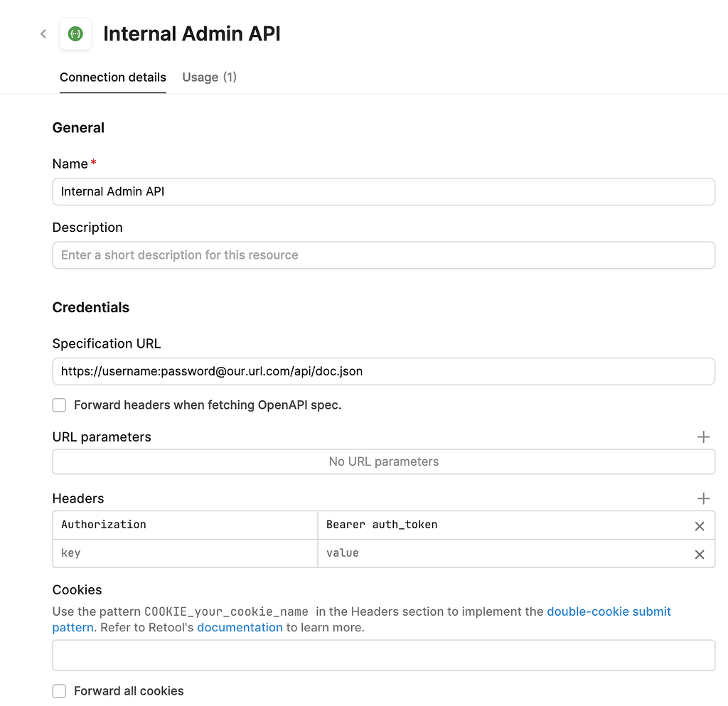The image size is (728, 706).
Task: Enable the Forward all cookies option
Action: coord(59,690)
